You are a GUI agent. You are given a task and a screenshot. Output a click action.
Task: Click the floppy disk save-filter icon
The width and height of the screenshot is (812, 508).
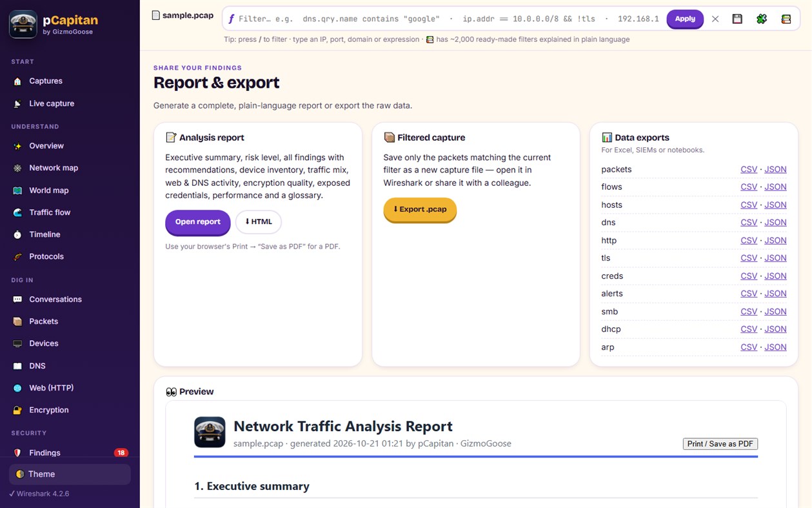pos(737,19)
